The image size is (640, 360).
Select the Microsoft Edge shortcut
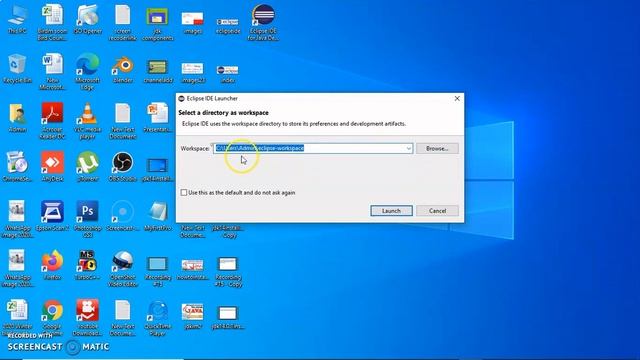coord(87,72)
